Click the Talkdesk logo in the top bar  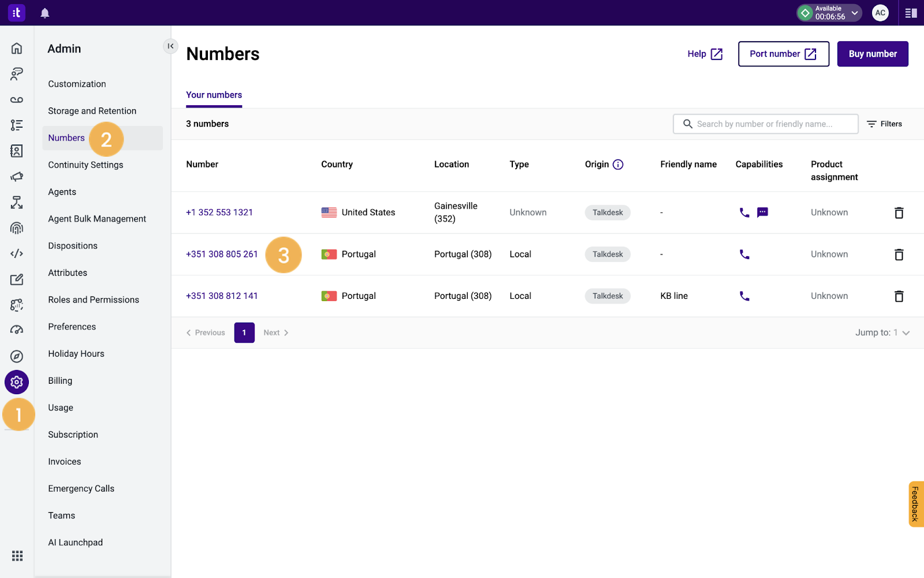[16, 12]
